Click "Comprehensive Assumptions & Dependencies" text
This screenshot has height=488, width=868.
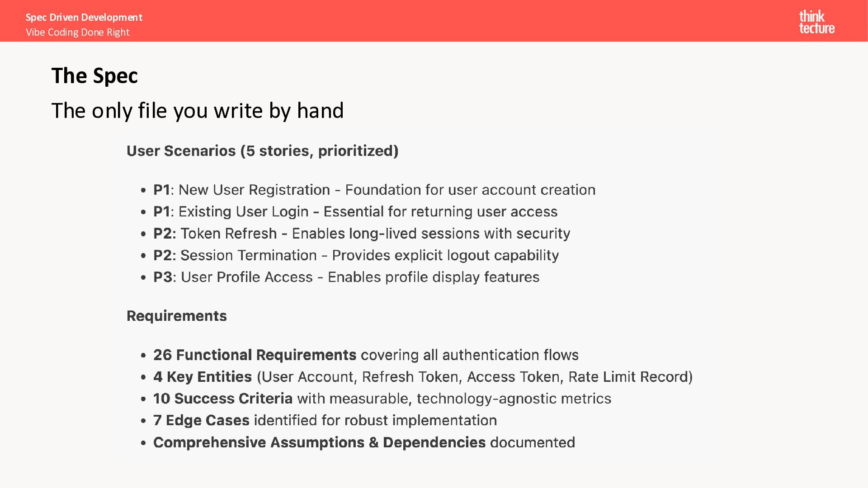click(x=319, y=442)
